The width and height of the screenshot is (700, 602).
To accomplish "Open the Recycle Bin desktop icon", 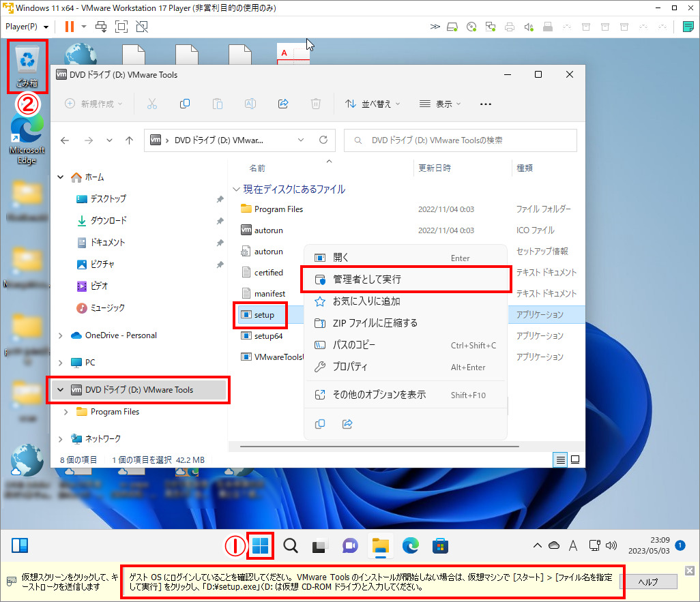I will (x=27, y=67).
